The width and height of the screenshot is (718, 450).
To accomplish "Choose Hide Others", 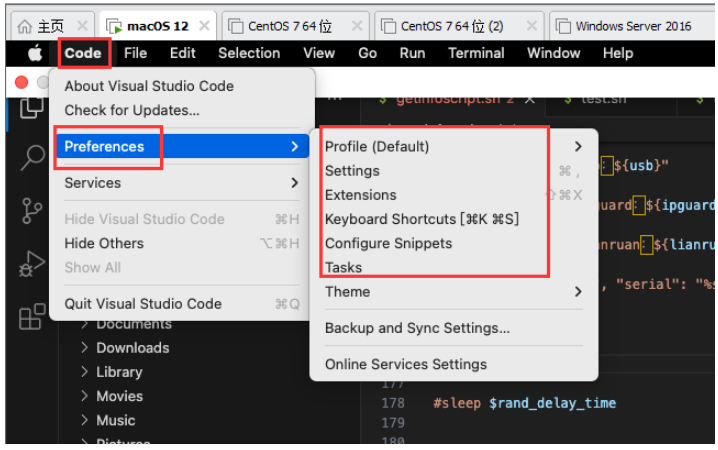I will click(x=182, y=244).
